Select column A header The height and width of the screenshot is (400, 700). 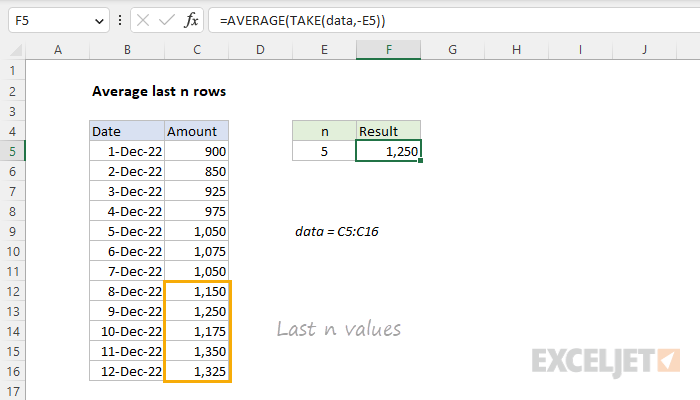[x=58, y=50]
